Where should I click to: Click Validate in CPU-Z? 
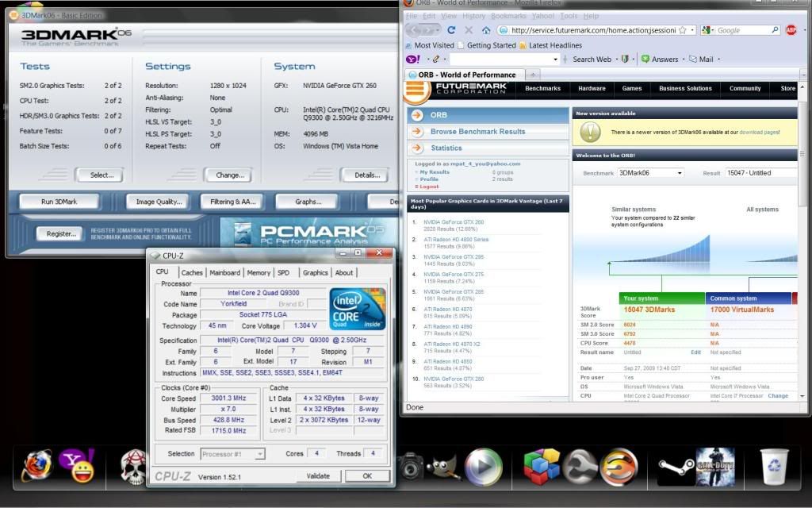[x=318, y=476]
